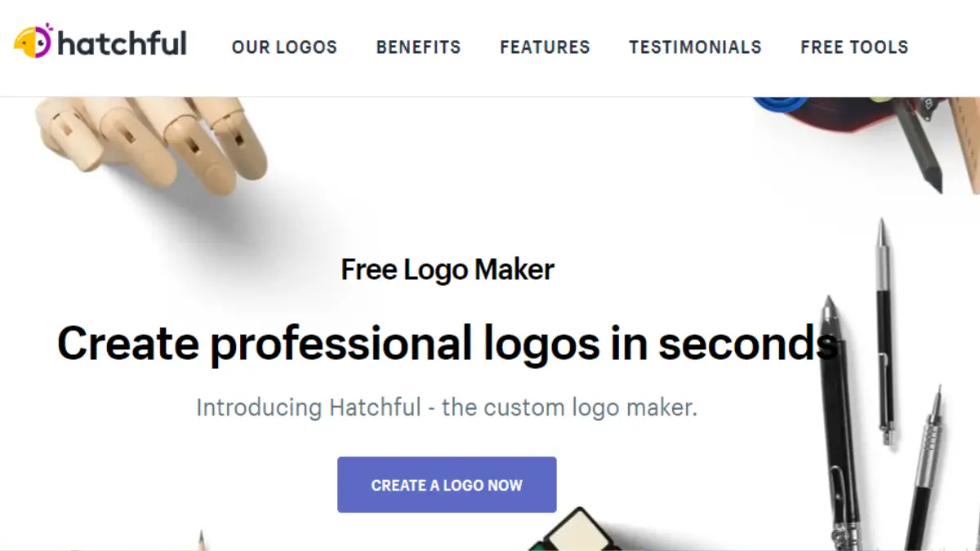Select the Free Logo Maker heading
This screenshot has width=980, height=551.
(x=448, y=269)
